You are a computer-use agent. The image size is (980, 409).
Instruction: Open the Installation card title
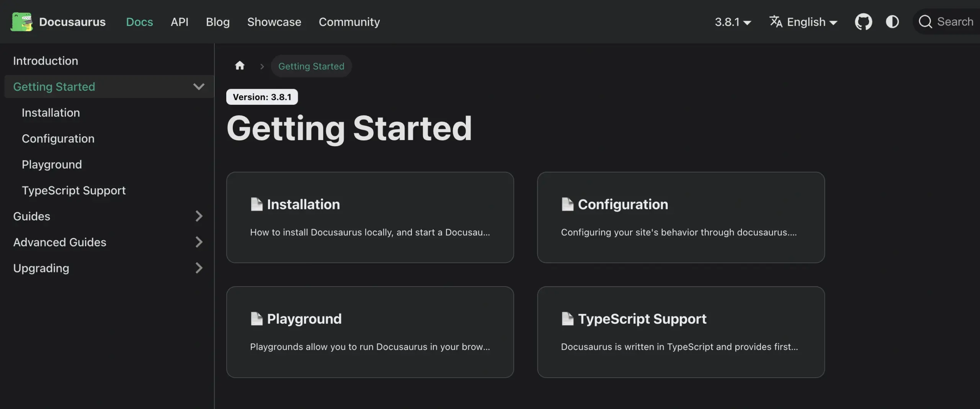(x=303, y=204)
